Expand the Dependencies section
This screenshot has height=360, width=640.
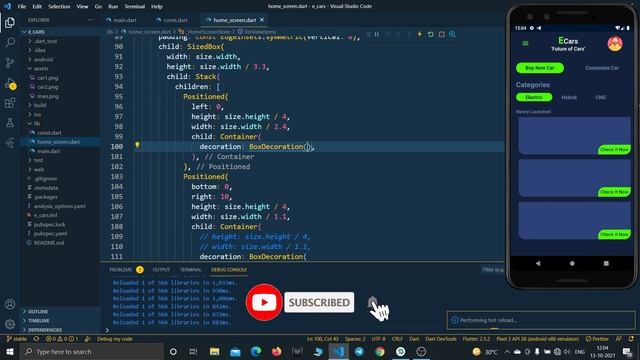tap(60, 330)
